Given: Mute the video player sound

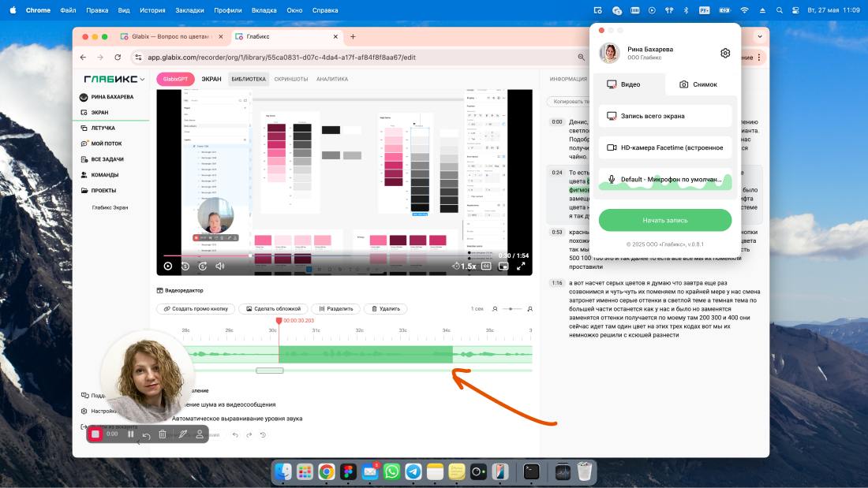Looking at the screenshot, I should coord(220,266).
